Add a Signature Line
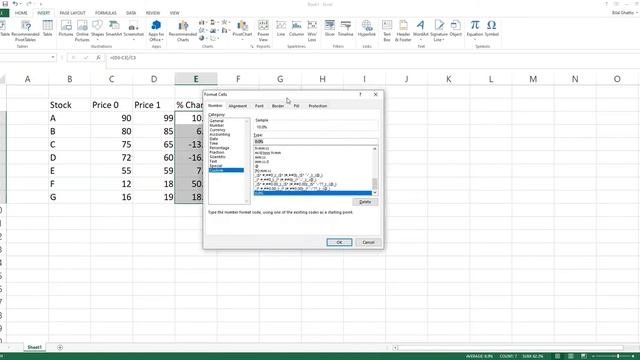 coord(439,31)
